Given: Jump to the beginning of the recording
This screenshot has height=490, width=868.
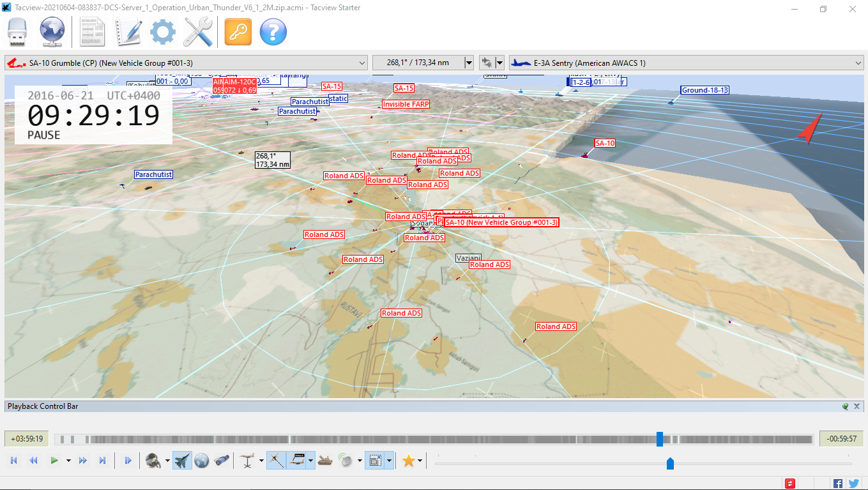Looking at the screenshot, I should pyautogui.click(x=14, y=460).
